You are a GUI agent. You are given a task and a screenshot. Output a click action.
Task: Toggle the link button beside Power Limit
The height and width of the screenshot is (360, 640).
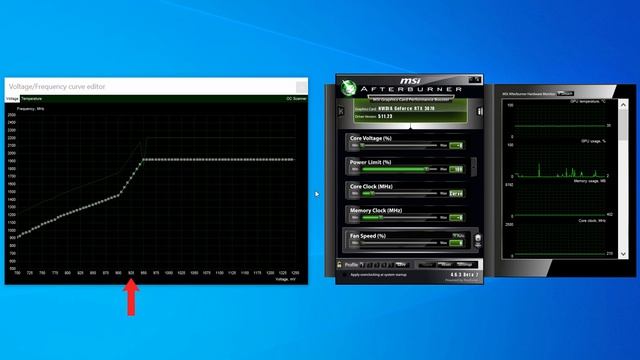tap(473, 167)
